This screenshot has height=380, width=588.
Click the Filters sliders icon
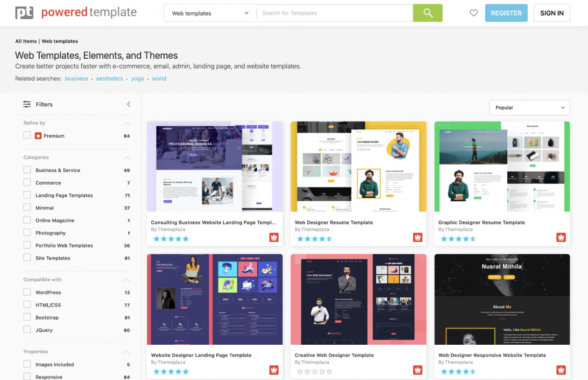(x=27, y=104)
